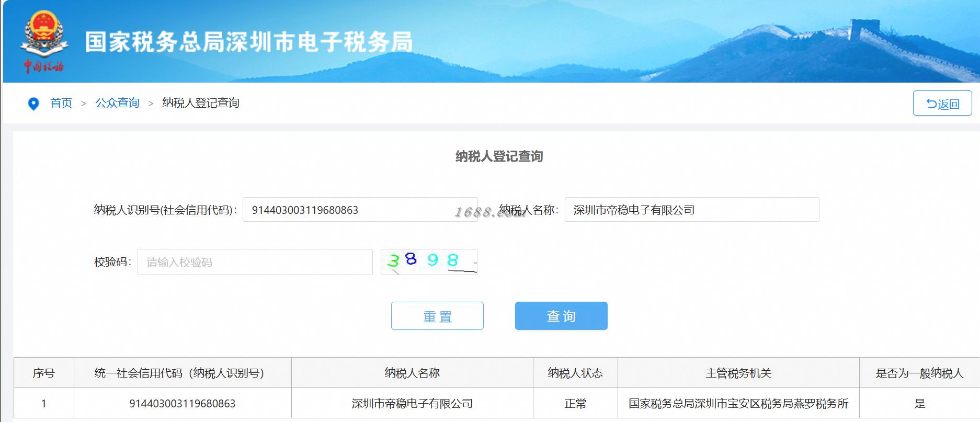Image resolution: width=980 pixels, height=422 pixels.
Task: Go to 首页 breadcrumb link
Action: (x=61, y=103)
